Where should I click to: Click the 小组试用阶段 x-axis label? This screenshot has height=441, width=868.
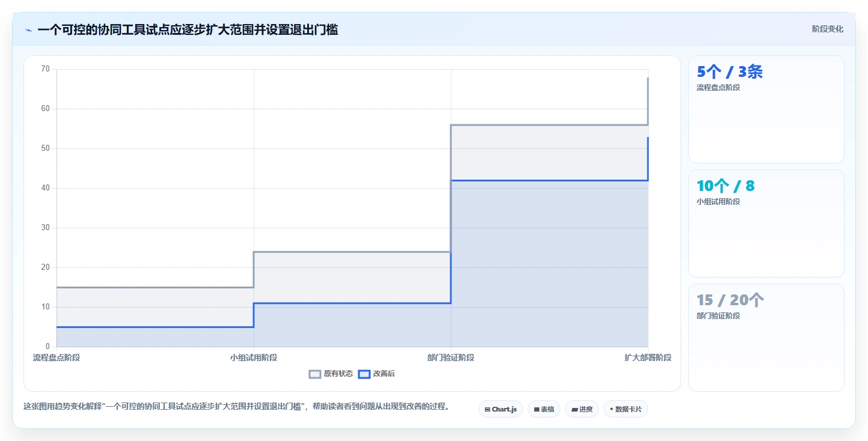coord(254,357)
